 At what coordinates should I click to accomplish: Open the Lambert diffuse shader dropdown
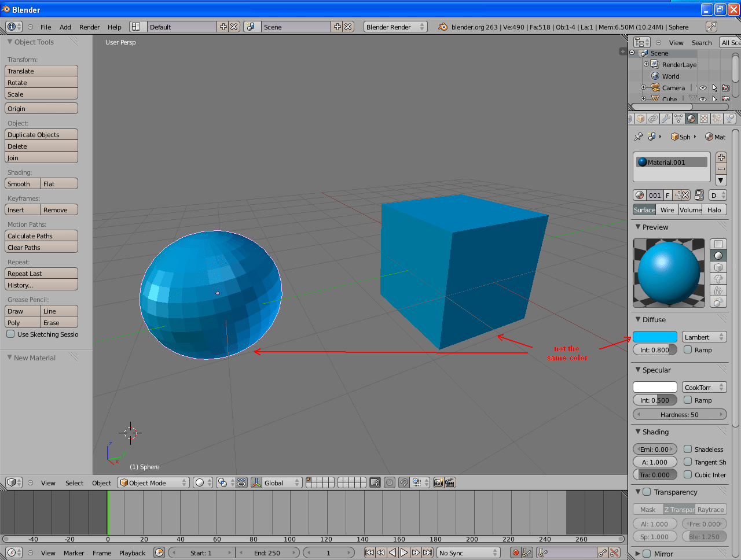[704, 336]
